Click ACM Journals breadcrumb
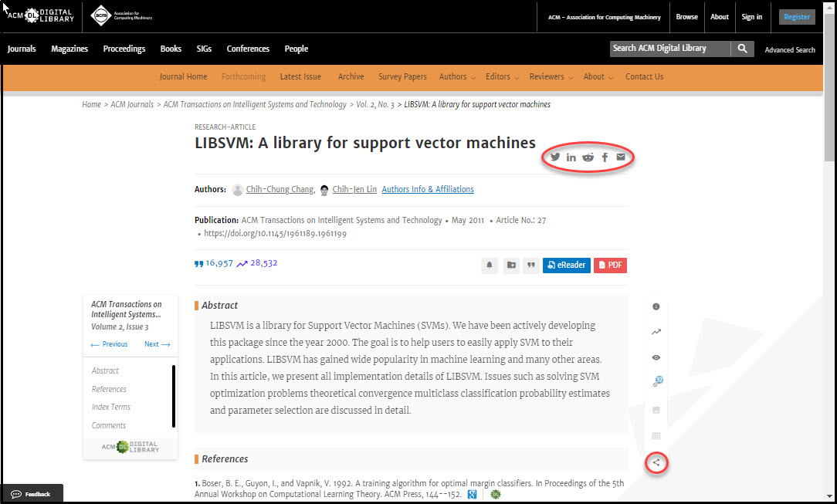Viewport: 837px width, 504px height. pyautogui.click(x=132, y=104)
